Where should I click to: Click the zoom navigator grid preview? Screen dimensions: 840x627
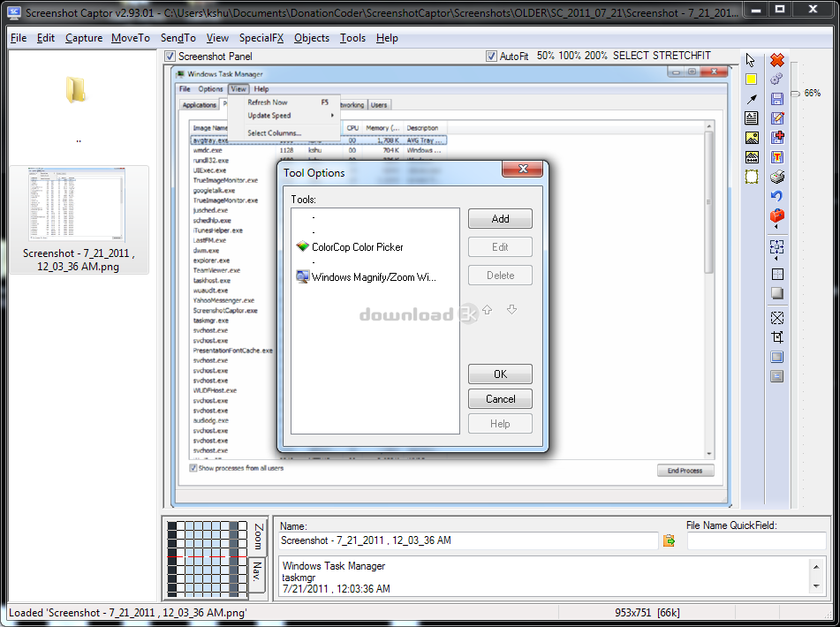point(207,559)
